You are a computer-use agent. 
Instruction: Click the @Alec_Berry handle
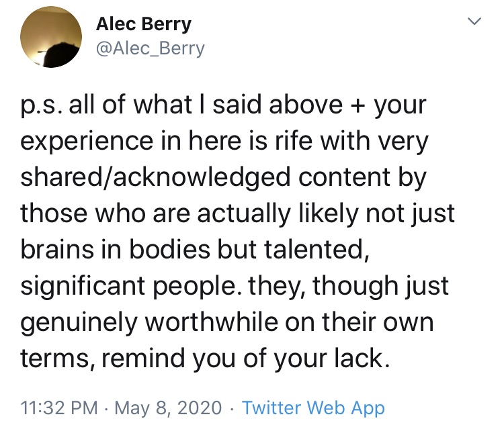[x=151, y=49]
